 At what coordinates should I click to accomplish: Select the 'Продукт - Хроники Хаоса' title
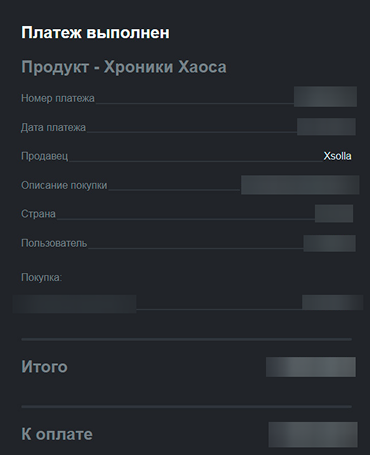pyautogui.click(x=124, y=67)
